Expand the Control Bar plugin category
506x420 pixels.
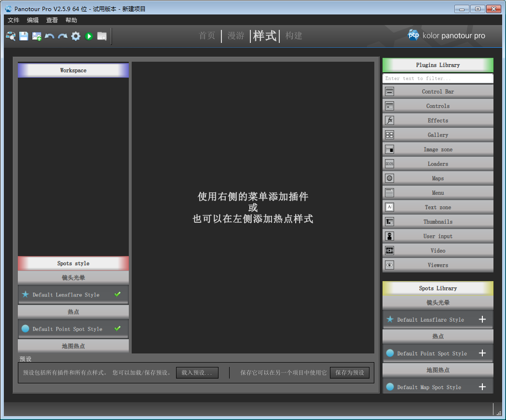(x=438, y=92)
